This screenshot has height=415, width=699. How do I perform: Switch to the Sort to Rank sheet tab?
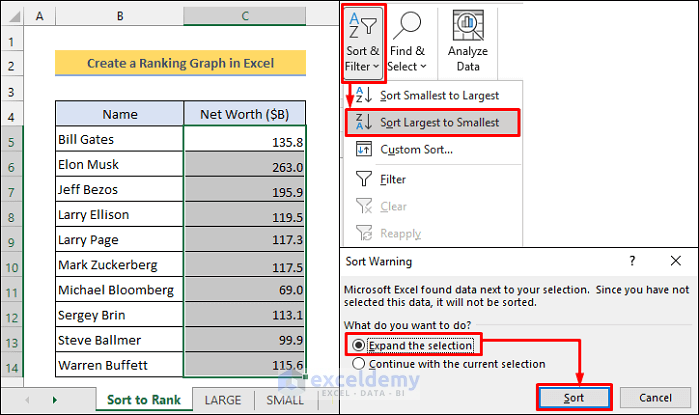(x=144, y=400)
